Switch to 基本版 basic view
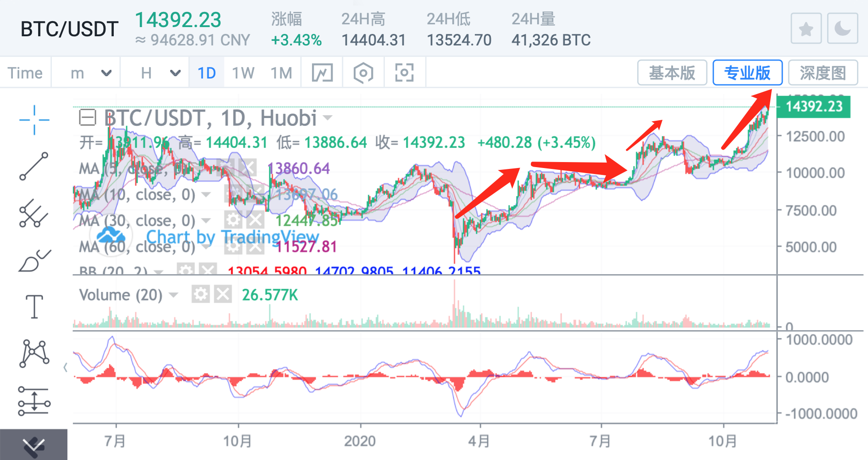This screenshot has height=460, width=868. pyautogui.click(x=672, y=73)
